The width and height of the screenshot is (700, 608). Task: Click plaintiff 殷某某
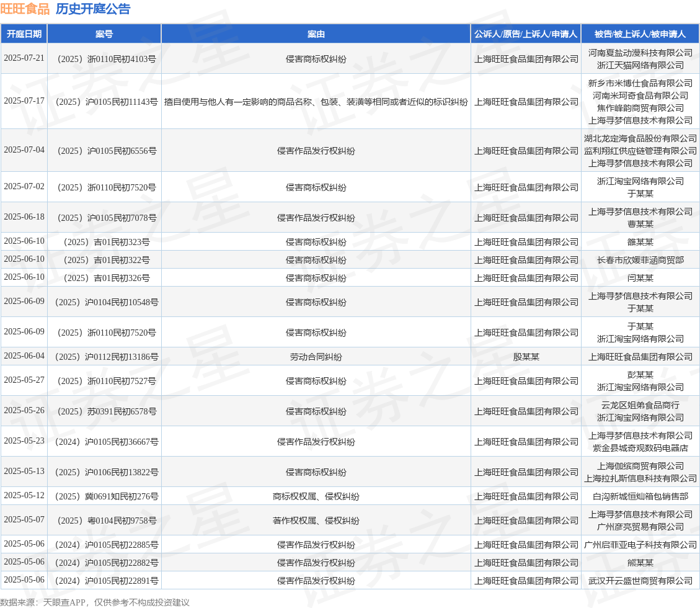tap(526, 357)
